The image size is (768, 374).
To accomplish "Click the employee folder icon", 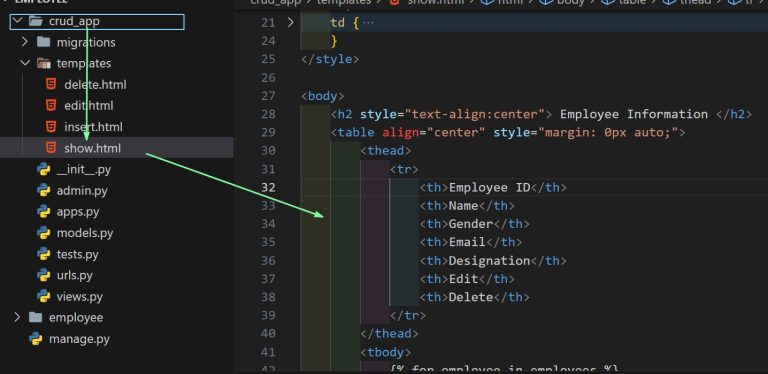I will click(35, 317).
